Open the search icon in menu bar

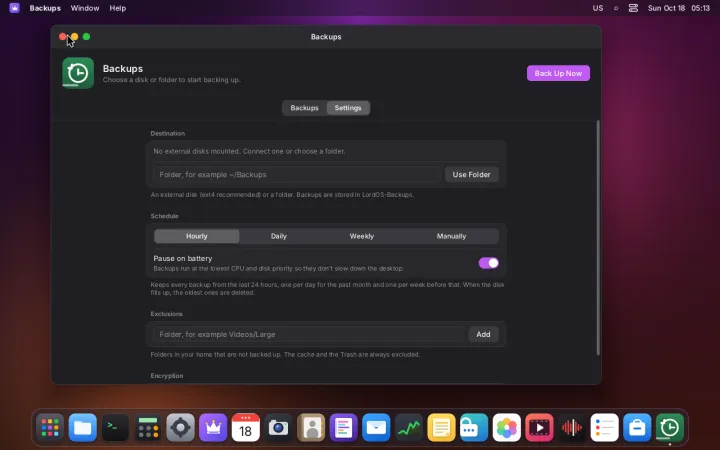click(616, 8)
